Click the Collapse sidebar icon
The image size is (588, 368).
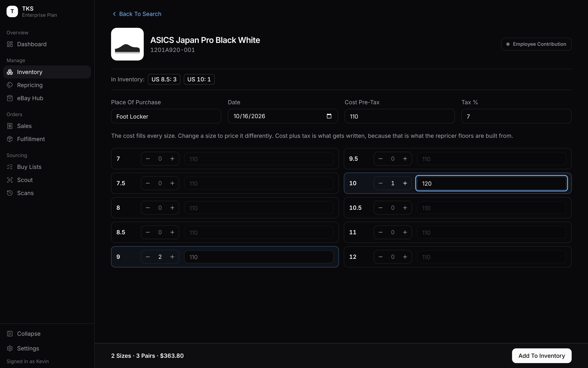point(10,334)
